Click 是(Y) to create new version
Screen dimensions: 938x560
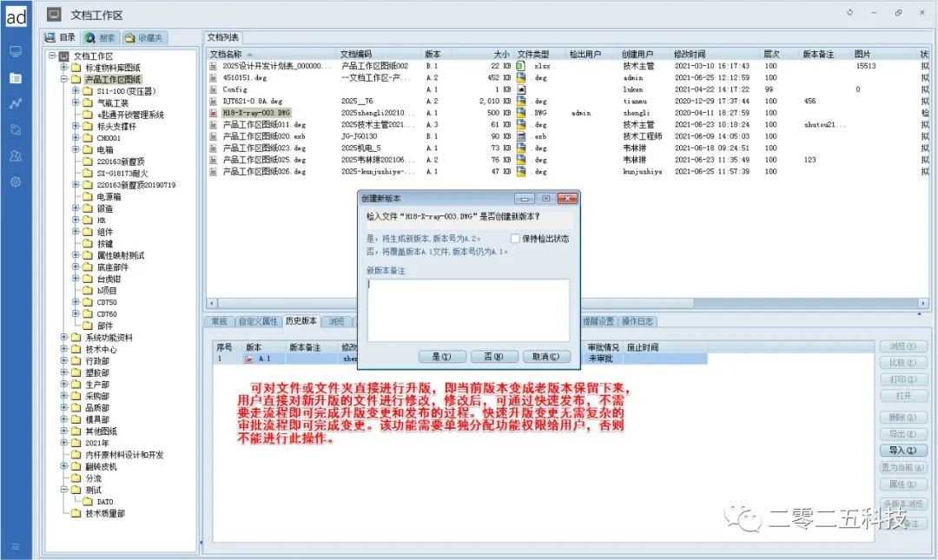click(441, 357)
